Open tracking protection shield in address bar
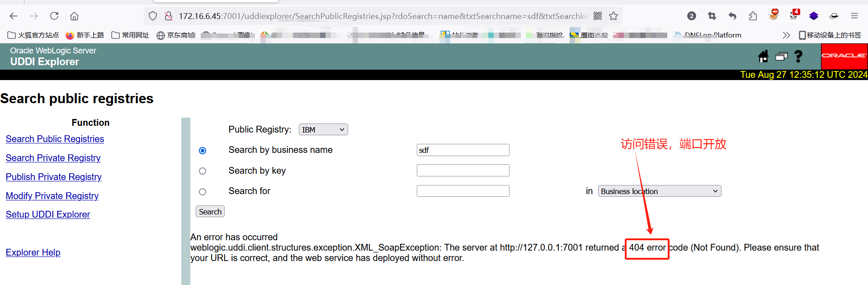Image resolution: width=868 pixels, height=285 pixels. [153, 16]
